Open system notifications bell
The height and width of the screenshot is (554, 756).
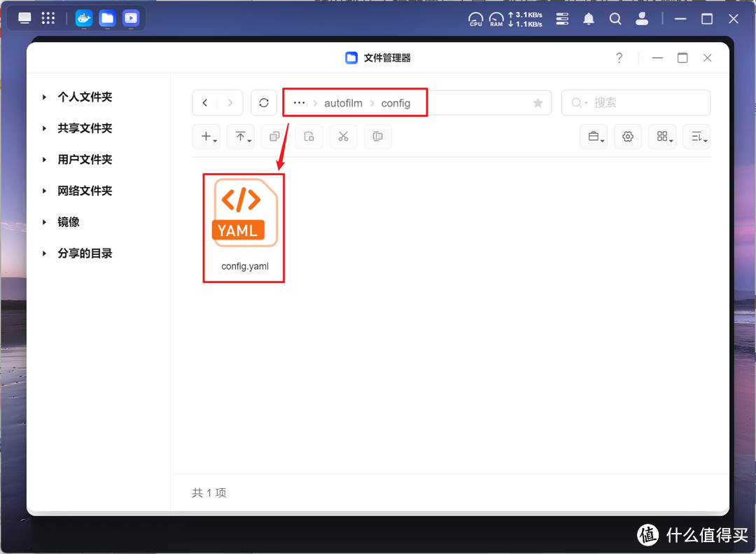[589, 19]
